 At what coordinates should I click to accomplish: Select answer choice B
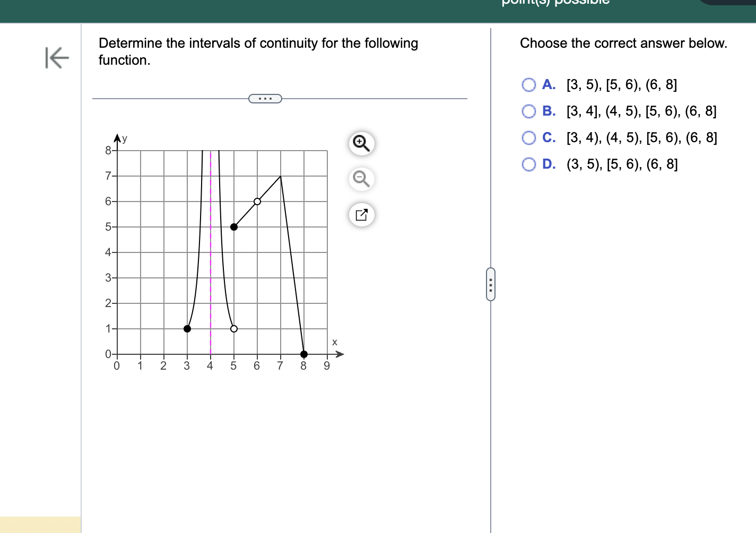(x=528, y=111)
